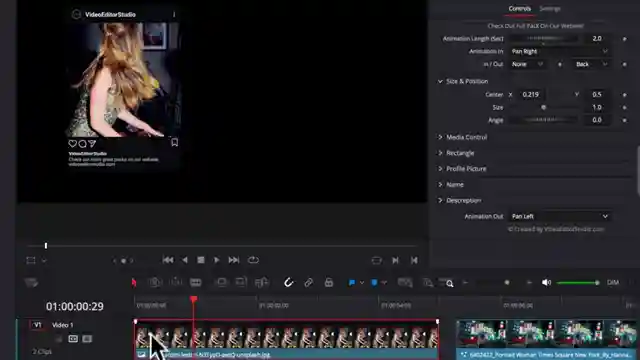Toggle Loop playback
640x360 pixels.
tap(253, 260)
